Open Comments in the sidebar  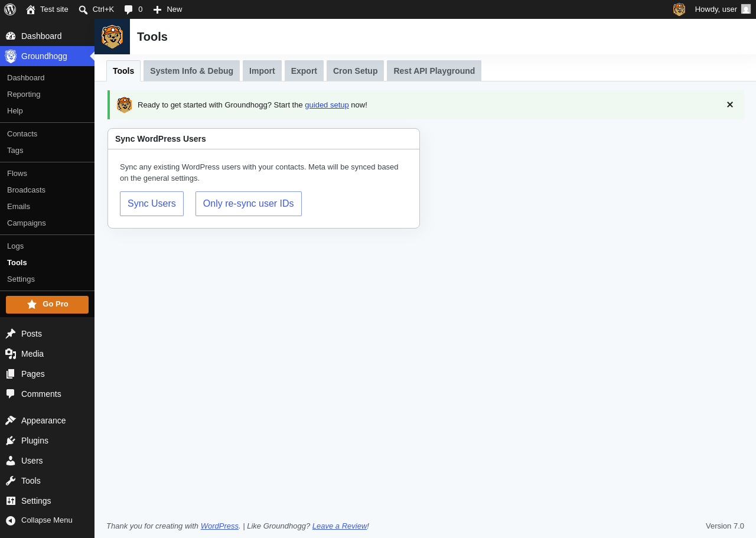tap(47, 394)
